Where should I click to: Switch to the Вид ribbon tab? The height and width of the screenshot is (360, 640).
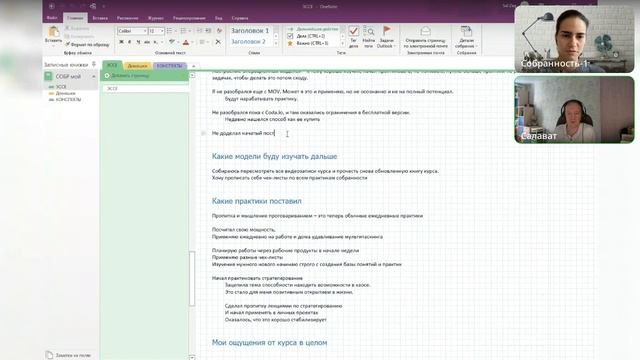click(x=219, y=18)
